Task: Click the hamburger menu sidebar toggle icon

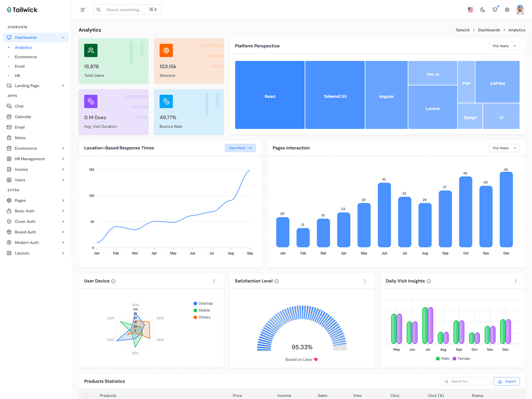Action: [x=83, y=10]
